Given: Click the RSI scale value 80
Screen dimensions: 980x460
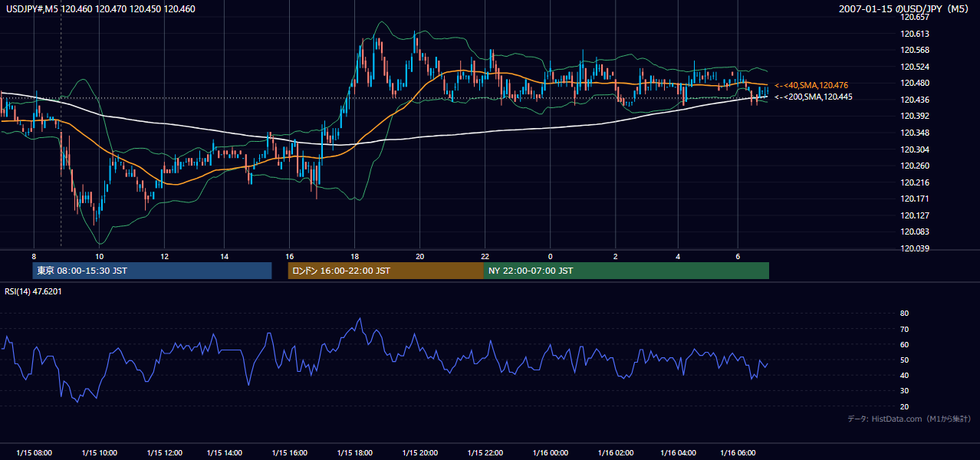Looking at the screenshot, I should click(x=904, y=314).
